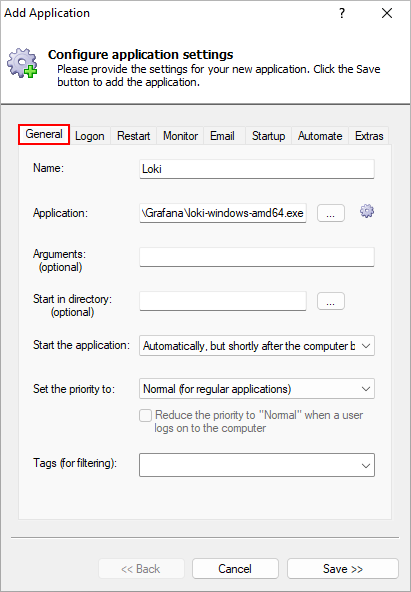Click the Save button
Viewport: 411px width, 592px height.
pyautogui.click(x=343, y=569)
